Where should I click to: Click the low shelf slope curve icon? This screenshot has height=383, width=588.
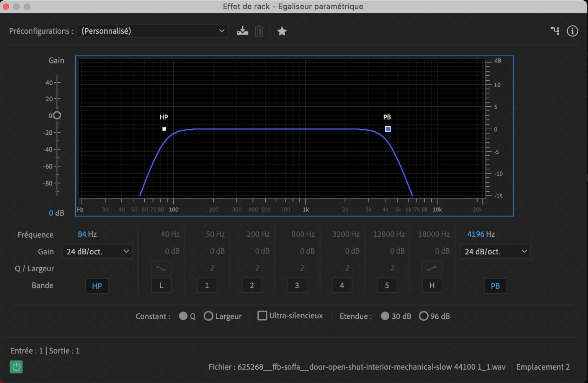click(x=161, y=269)
